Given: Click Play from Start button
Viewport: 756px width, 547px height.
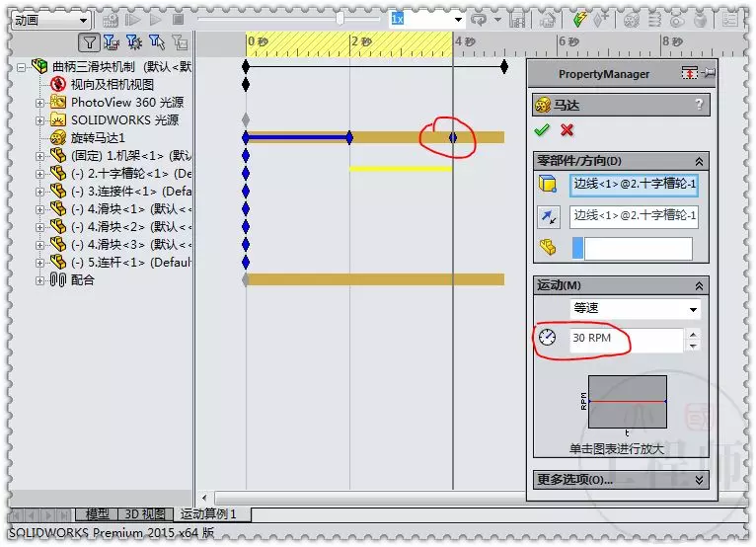Looking at the screenshot, I should tap(132, 20).
